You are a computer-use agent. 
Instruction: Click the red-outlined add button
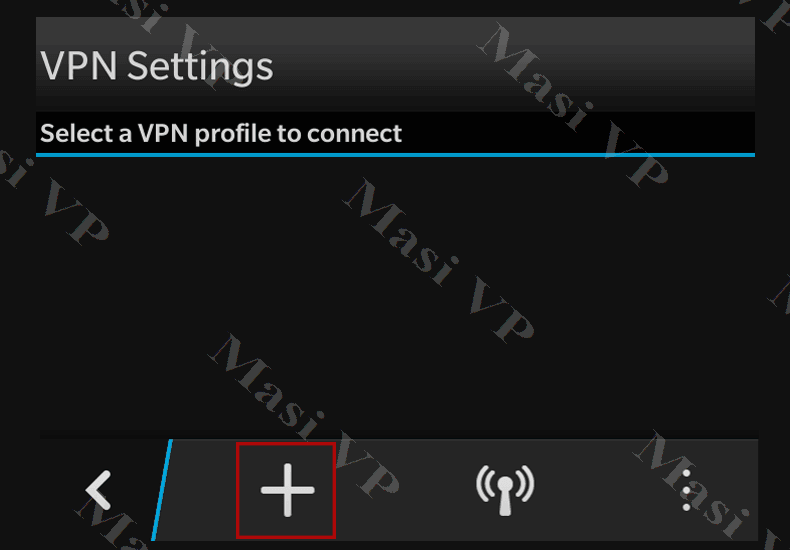click(x=286, y=490)
